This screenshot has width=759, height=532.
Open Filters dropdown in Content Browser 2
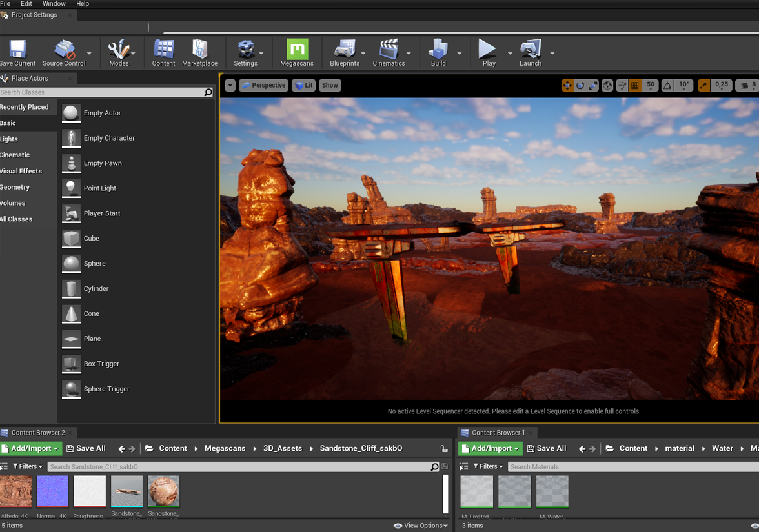pyautogui.click(x=27, y=466)
